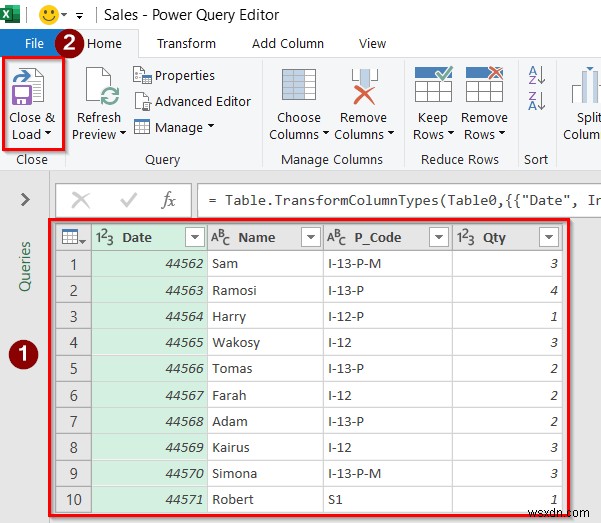
Task: Switch to the Add Column tab
Action: point(288,43)
